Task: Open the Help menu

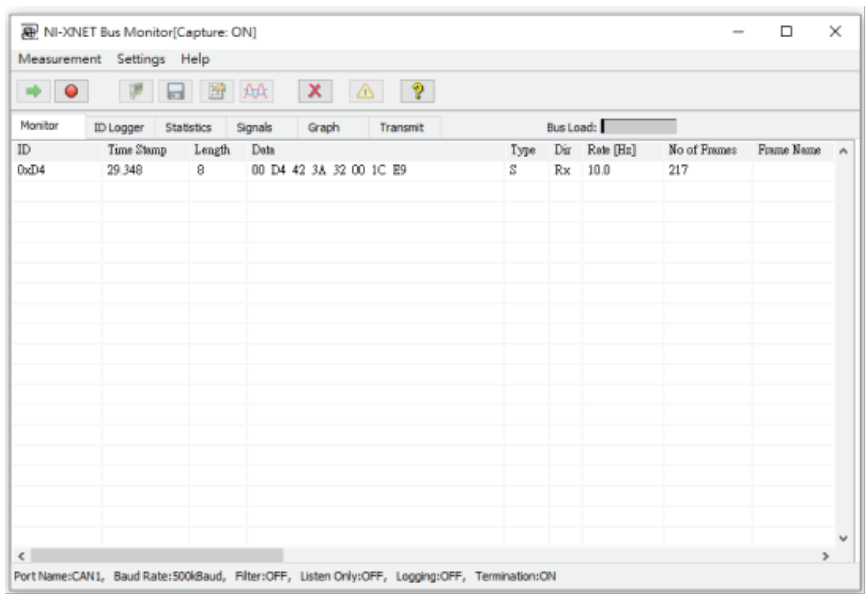Action: [195, 59]
